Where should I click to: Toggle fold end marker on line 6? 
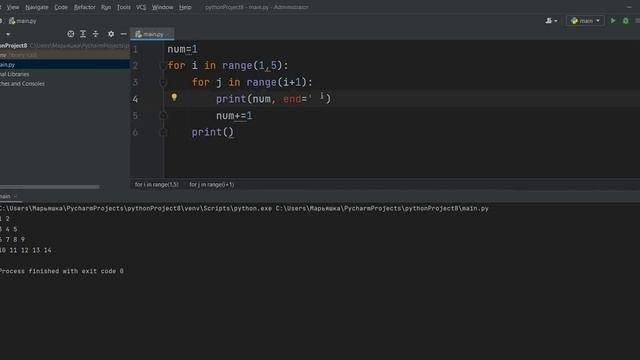click(163, 132)
